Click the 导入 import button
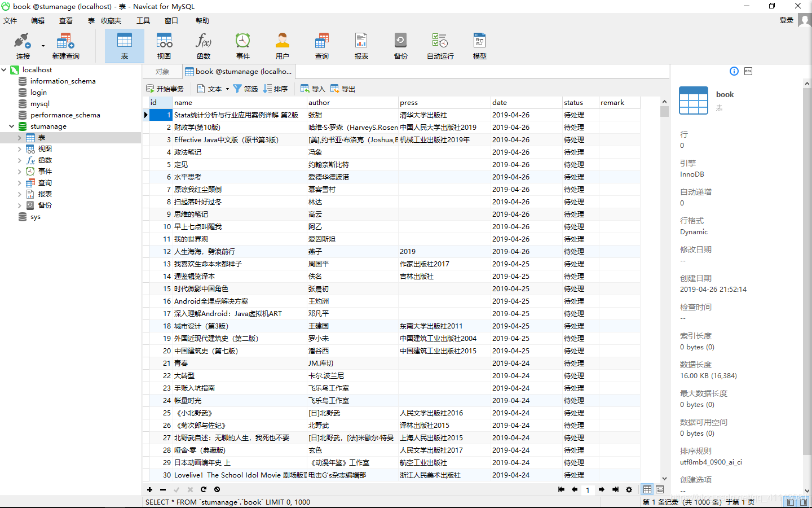This screenshot has width=812, height=508. [313, 89]
